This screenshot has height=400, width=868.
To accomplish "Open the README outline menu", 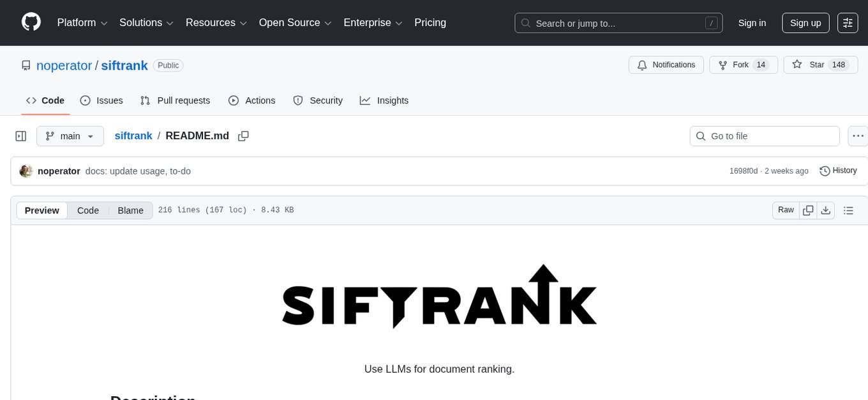I will pos(849,210).
